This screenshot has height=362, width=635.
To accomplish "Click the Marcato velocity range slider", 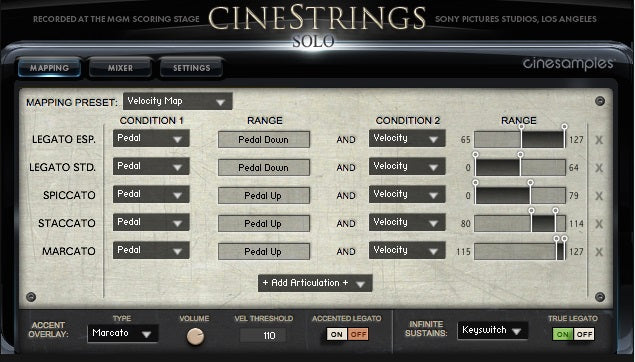I will 520,251.
